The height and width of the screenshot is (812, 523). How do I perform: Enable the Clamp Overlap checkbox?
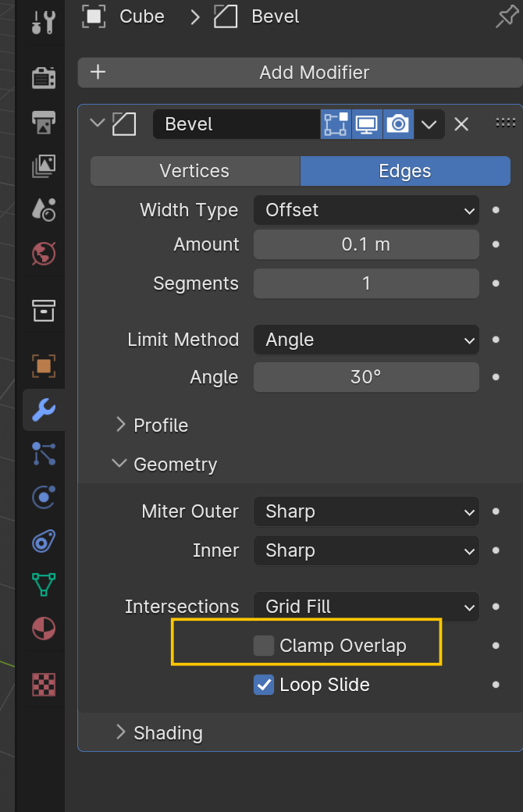[264, 646]
